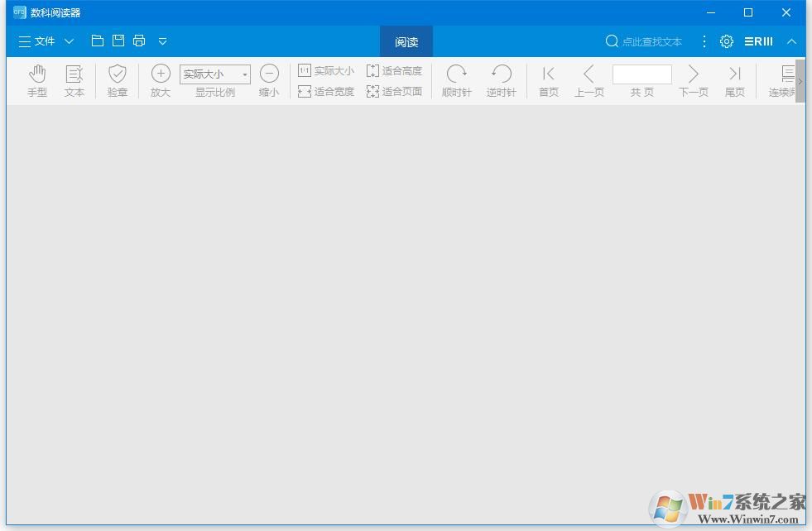This screenshot has width=812, height=531.
Task: Click the page number input field
Action: (641, 74)
